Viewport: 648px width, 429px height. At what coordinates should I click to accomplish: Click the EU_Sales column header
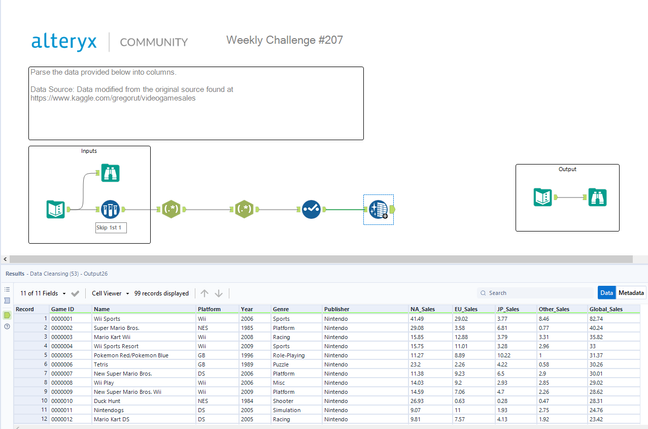click(474, 309)
